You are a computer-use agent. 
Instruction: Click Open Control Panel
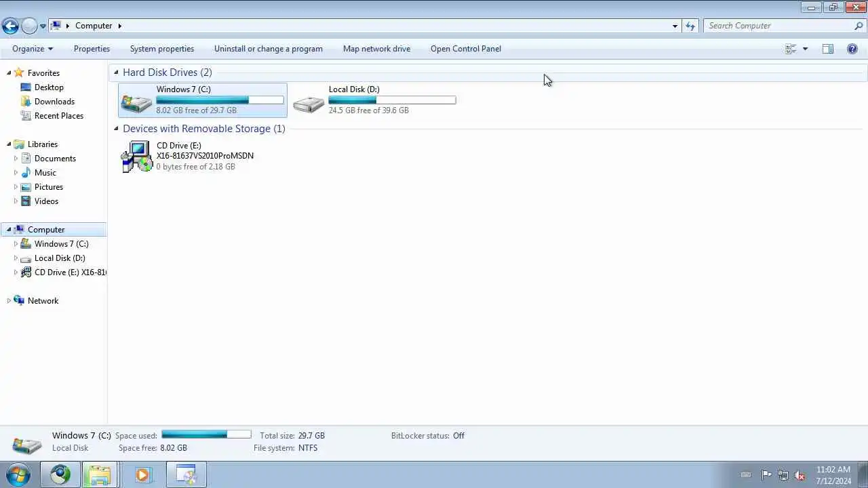(466, 49)
